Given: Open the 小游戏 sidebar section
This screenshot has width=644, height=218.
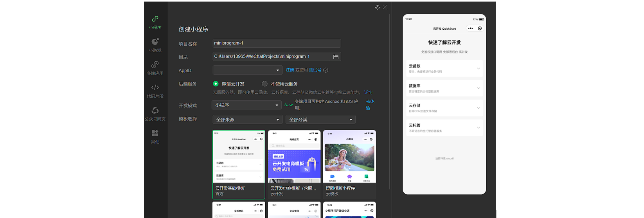Looking at the screenshot, I should [x=155, y=45].
